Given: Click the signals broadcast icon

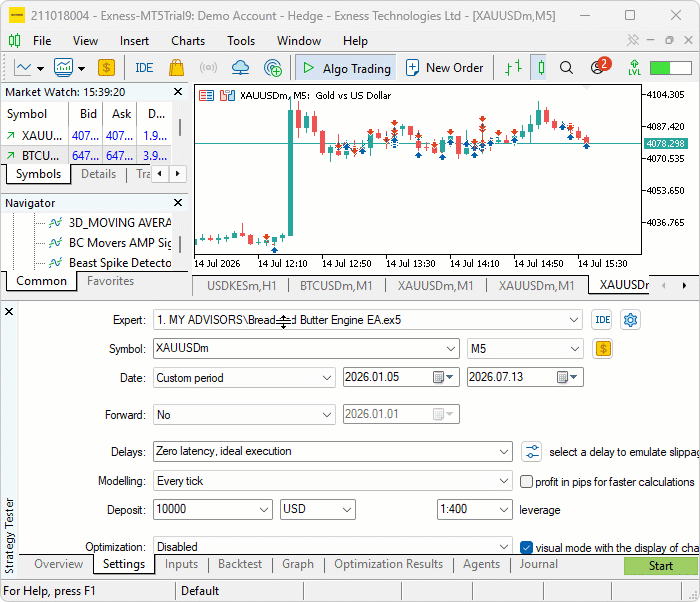Looking at the screenshot, I should pos(208,68).
